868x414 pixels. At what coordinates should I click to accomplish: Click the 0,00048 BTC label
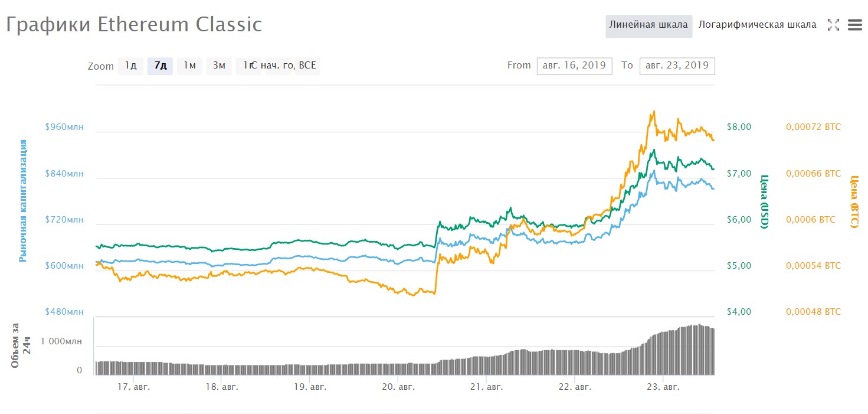pyautogui.click(x=813, y=312)
